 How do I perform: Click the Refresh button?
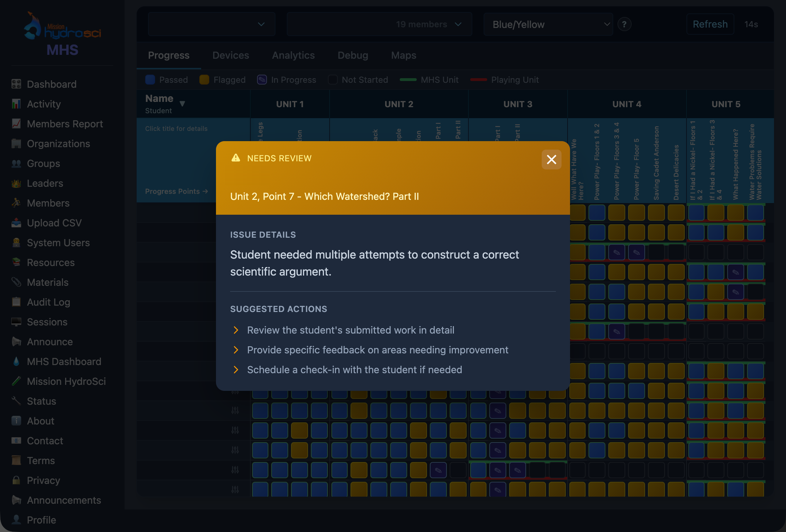[710, 24]
